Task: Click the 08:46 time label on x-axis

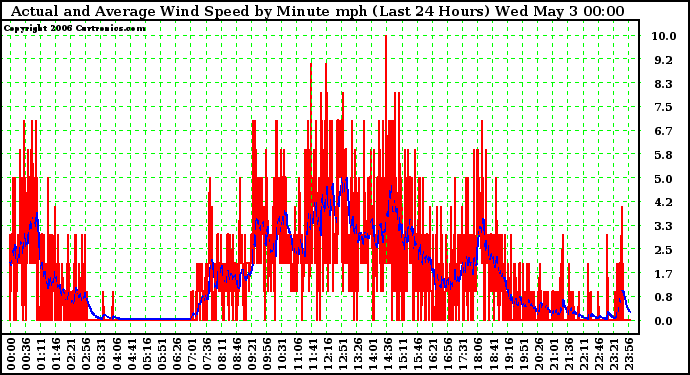Action: (237, 354)
